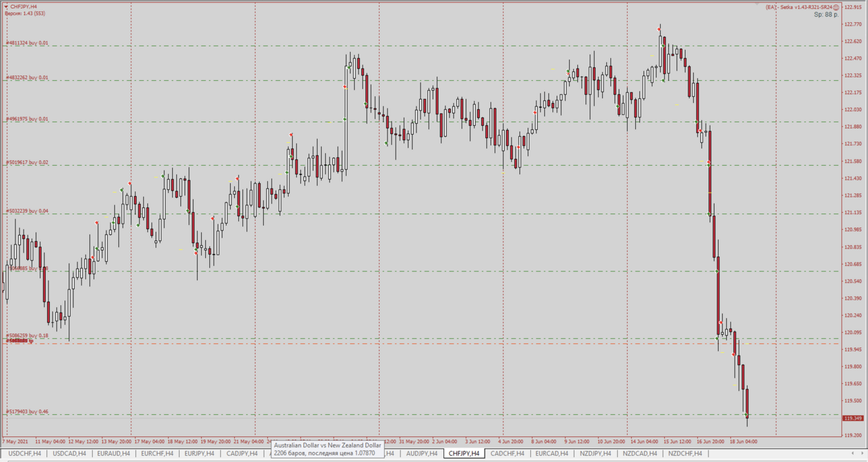Click the Australian Dollar vs New Zealand Dollar tooltip

coord(328,449)
